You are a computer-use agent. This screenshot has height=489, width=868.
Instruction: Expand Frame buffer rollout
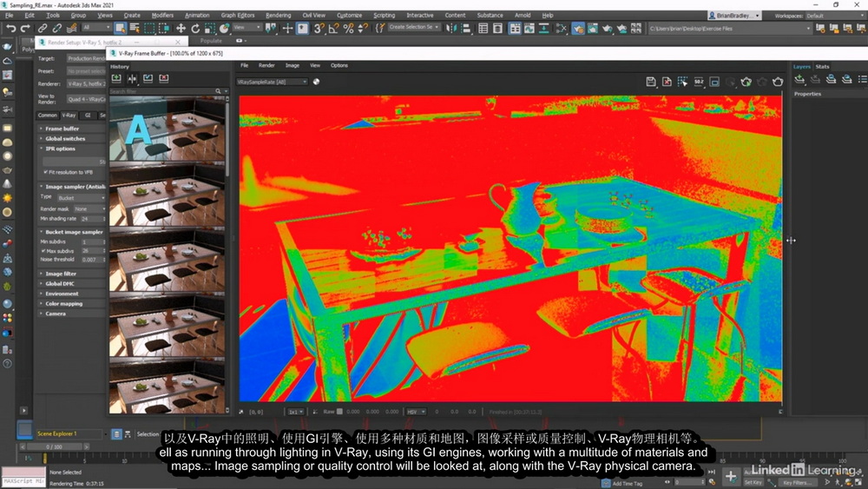click(62, 129)
